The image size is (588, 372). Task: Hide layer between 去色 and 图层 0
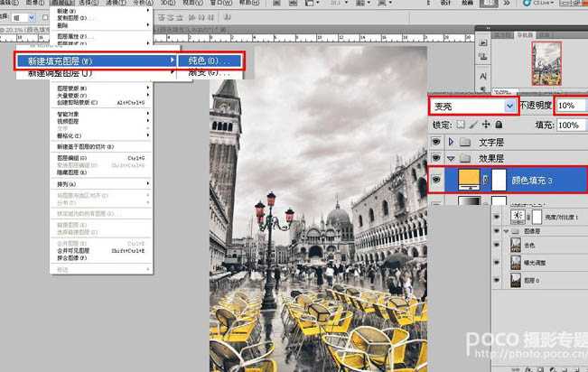point(497,263)
